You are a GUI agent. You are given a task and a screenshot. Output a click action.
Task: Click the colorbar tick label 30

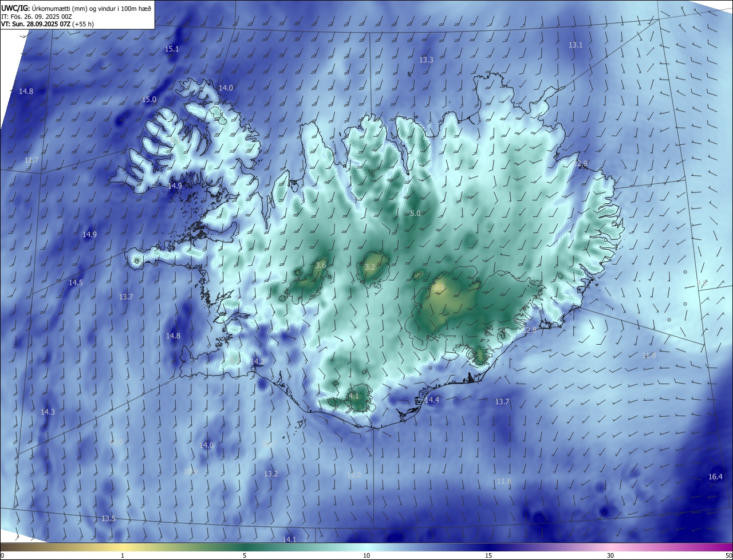click(x=610, y=556)
